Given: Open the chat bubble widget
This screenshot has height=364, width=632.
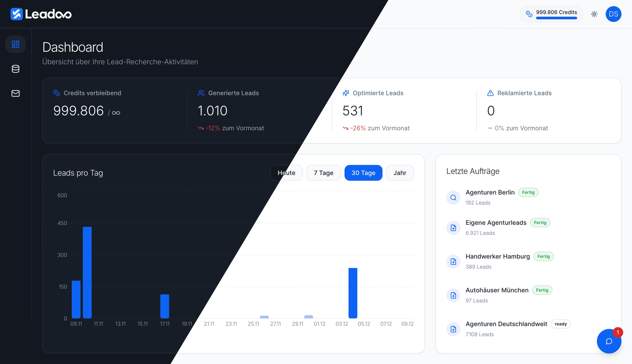Looking at the screenshot, I should tap(609, 341).
